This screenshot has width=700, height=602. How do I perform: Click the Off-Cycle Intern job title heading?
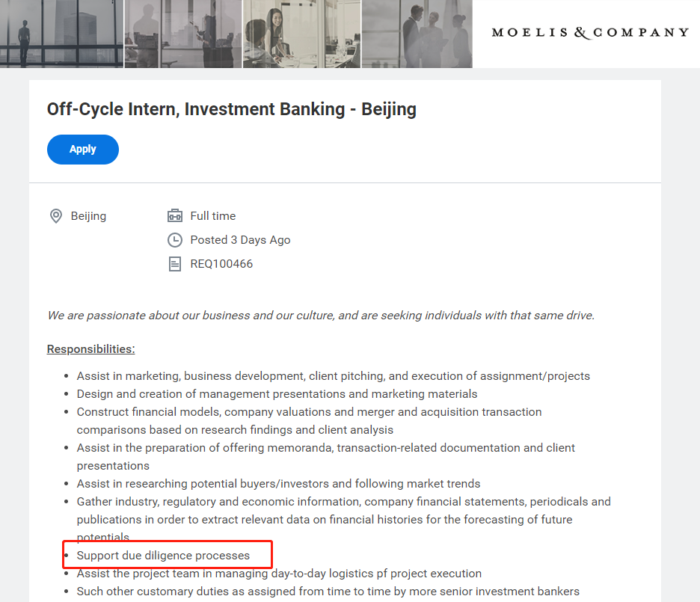231,109
